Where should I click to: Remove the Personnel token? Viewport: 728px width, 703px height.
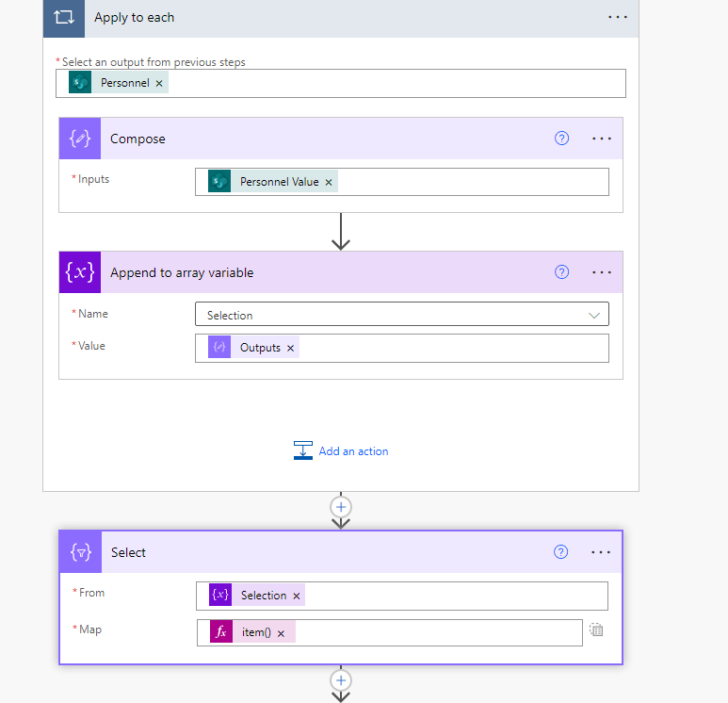point(159,83)
